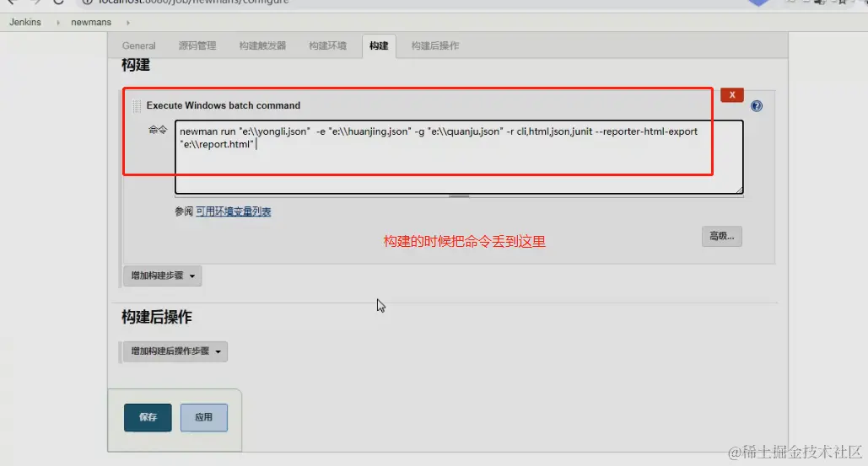The height and width of the screenshot is (466, 868).
Task: Click the 高级... button
Action: (722, 236)
